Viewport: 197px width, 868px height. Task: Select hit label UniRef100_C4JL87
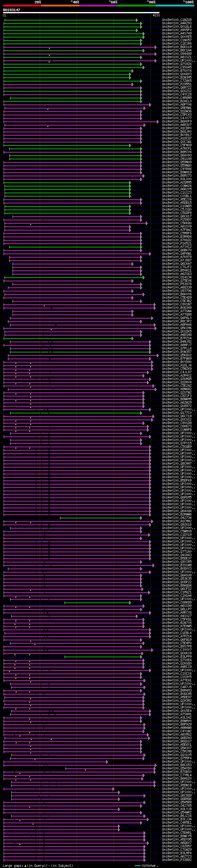(177, 372)
